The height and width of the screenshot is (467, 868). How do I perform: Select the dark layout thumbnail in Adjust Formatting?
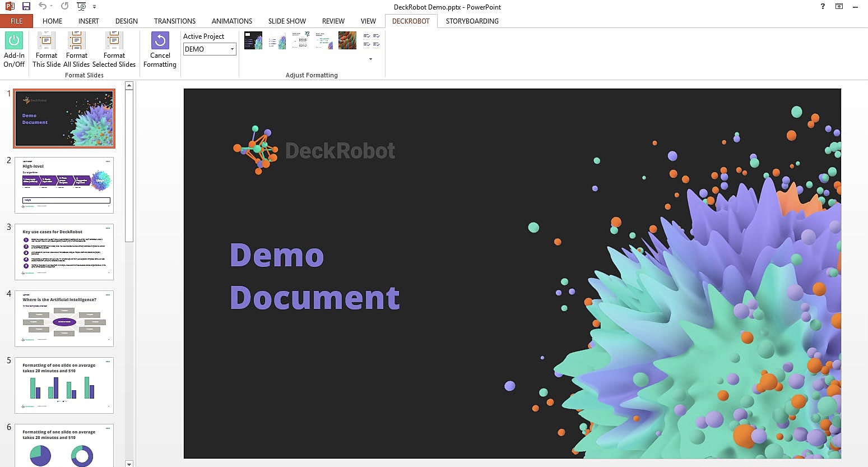pos(253,40)
